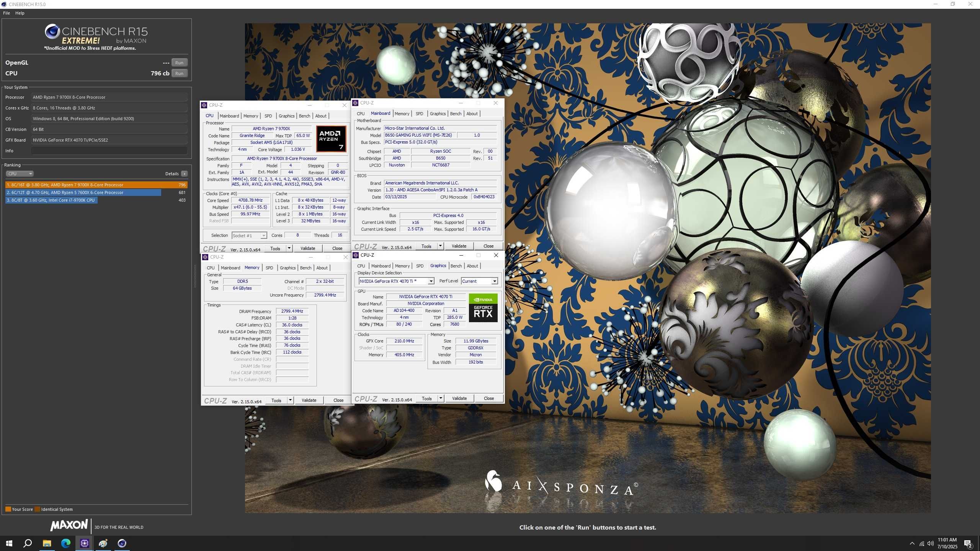Click the NVIDIA GeForce RTX logo

pos(483,308)
